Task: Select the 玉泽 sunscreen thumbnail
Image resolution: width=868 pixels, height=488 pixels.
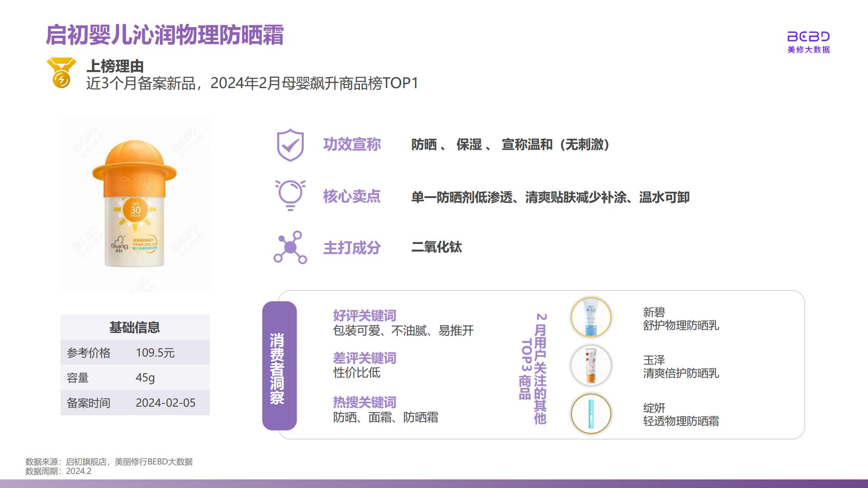Action: point(591,366)
